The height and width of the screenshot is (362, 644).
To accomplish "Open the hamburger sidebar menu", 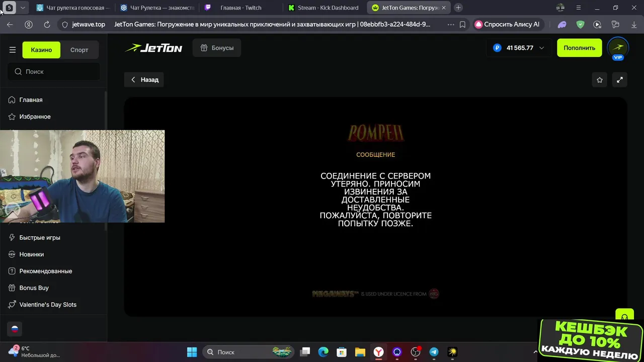I will tap(13, 50).
